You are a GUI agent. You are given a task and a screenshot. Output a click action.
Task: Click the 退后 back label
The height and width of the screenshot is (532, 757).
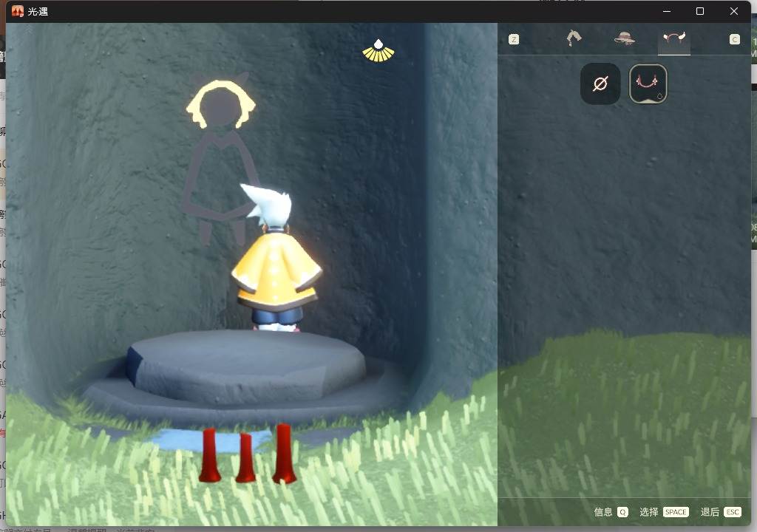[x=710, y=512]
